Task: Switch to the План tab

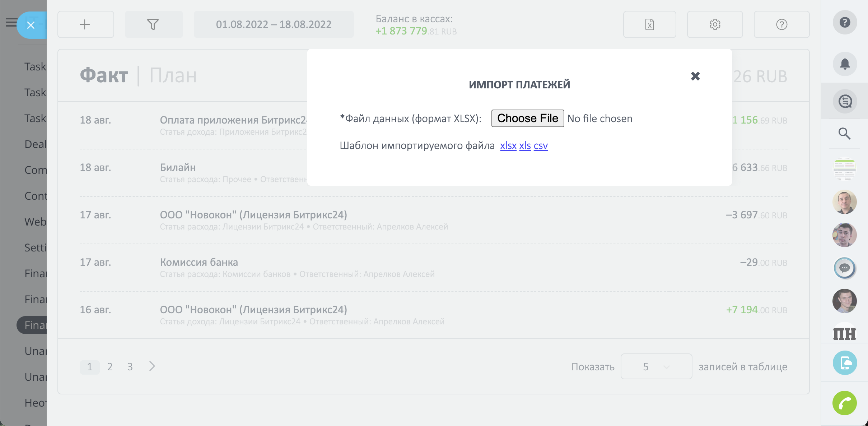Action: point(173,76)
